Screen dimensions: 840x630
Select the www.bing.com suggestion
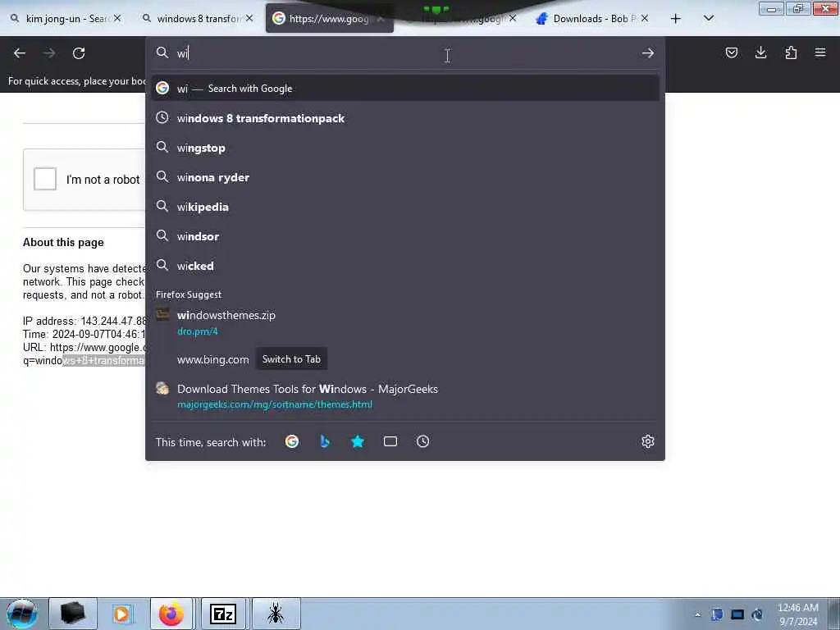click(405, 359)
